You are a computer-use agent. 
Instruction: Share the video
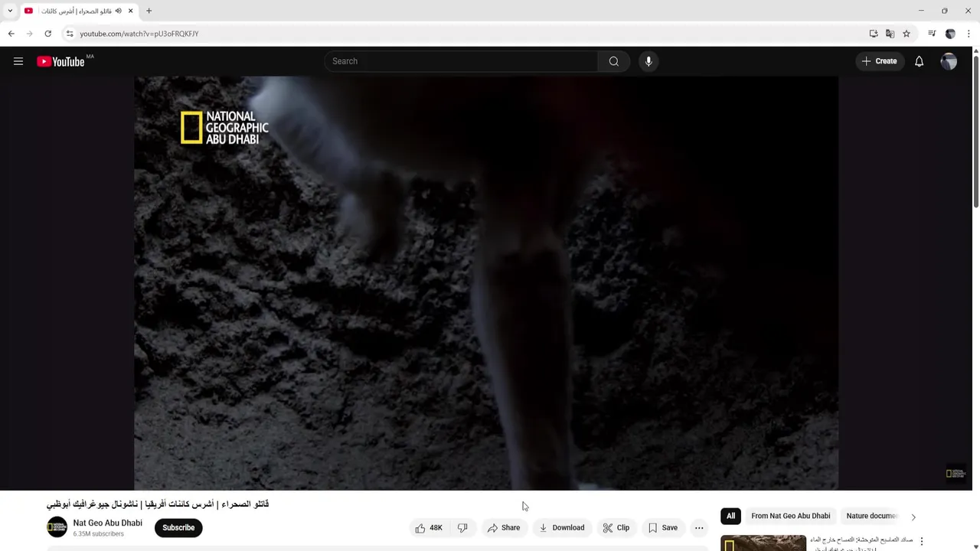click(504, 527)
